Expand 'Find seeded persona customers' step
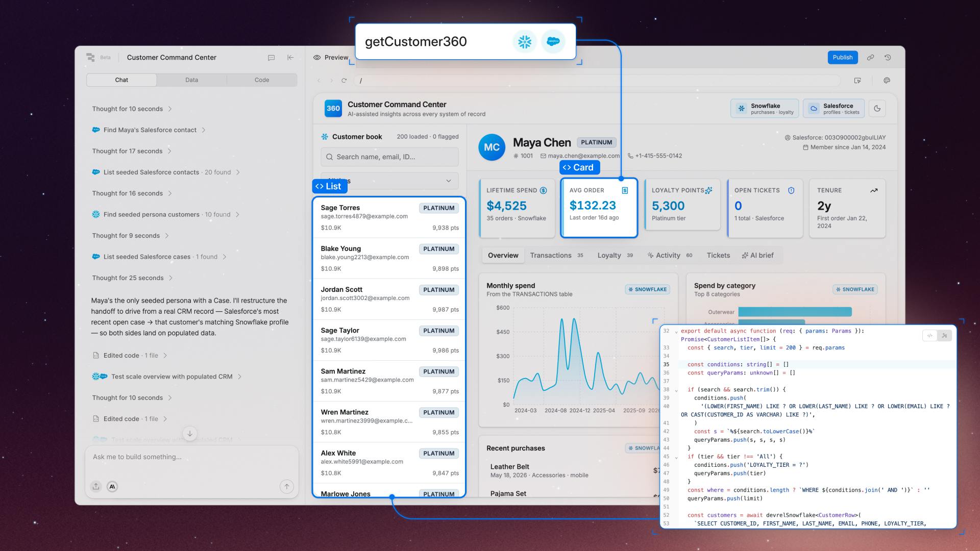The height and width of the screenshot is (551, 980). click(x=166, y=215)
